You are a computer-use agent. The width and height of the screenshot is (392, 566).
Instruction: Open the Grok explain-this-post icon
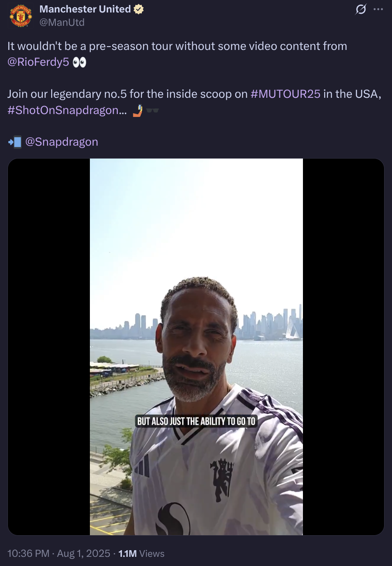coord(361,9)
